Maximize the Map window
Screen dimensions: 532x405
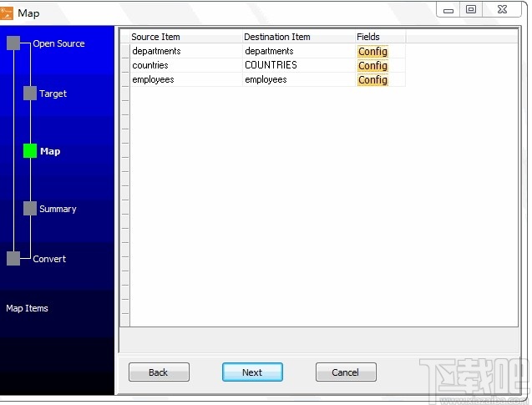[471, 9]
